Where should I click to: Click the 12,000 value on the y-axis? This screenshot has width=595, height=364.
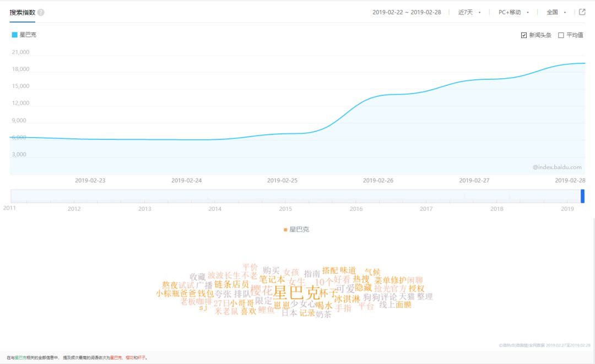[x=20, y=103]
